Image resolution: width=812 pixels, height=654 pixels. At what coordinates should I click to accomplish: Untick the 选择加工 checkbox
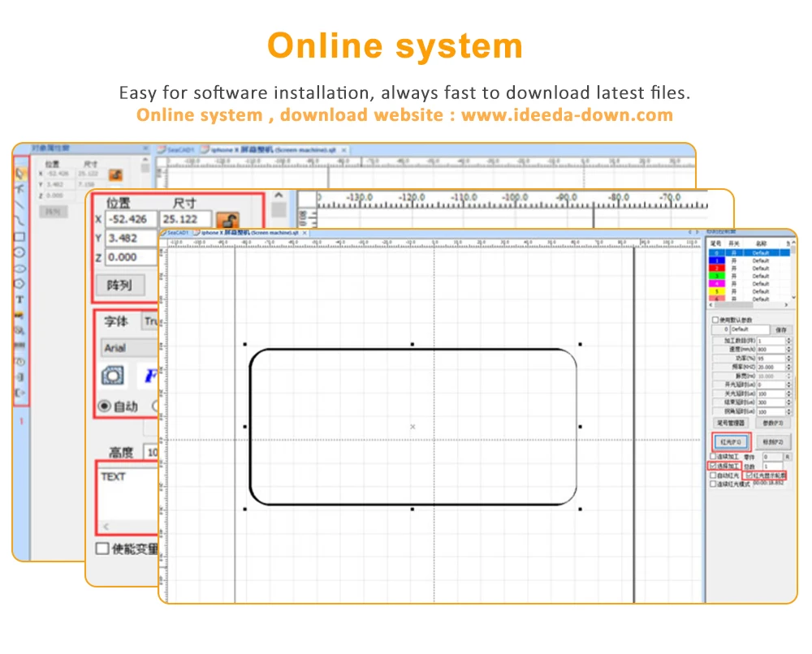click(x=713, y=466)
